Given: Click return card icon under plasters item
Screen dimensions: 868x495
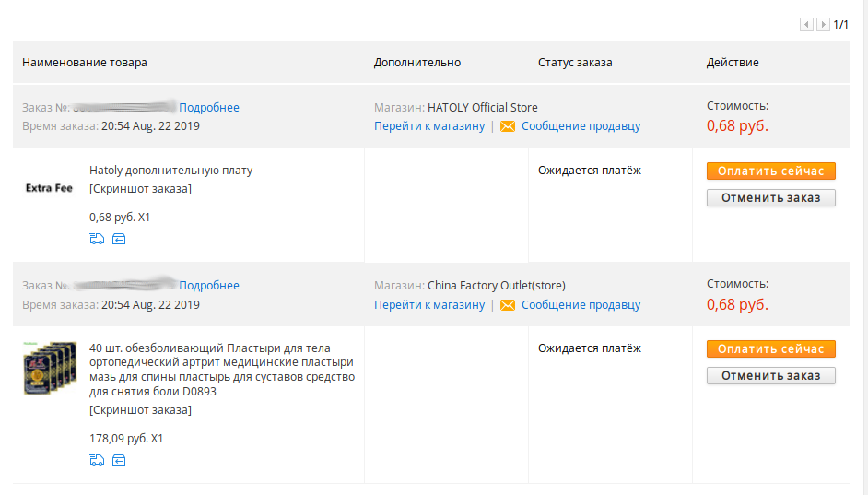Looking at the screenshot, I should click(119, 460).
